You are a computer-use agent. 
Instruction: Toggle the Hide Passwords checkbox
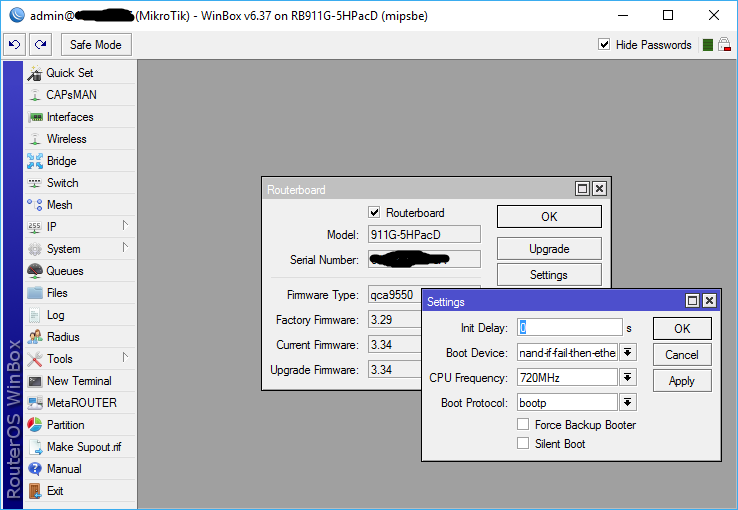604,44
